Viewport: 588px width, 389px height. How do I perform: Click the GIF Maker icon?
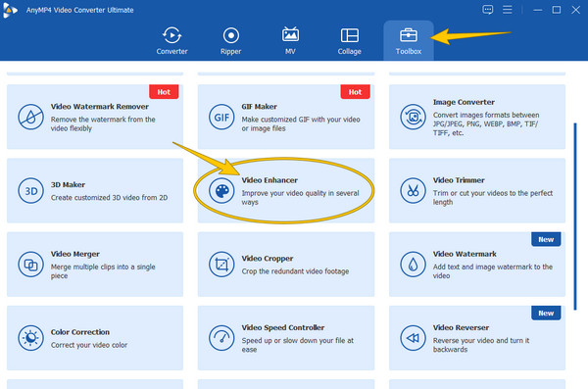[221, 117]
